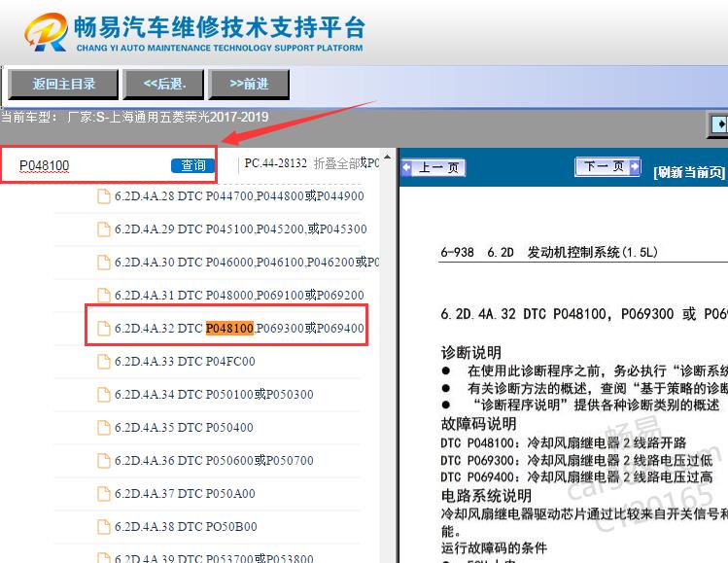
Task: Click document icon beside 6.2D.4A.28 row
Action: coord(104,196)
